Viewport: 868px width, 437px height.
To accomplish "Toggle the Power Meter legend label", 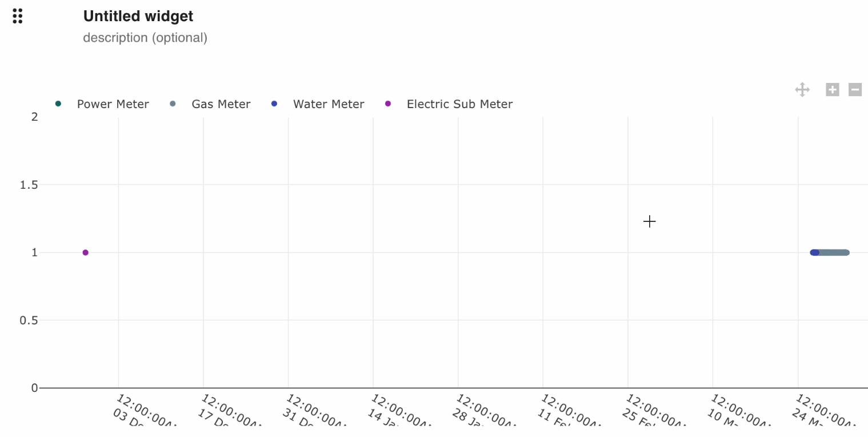I will click(113, 104).
